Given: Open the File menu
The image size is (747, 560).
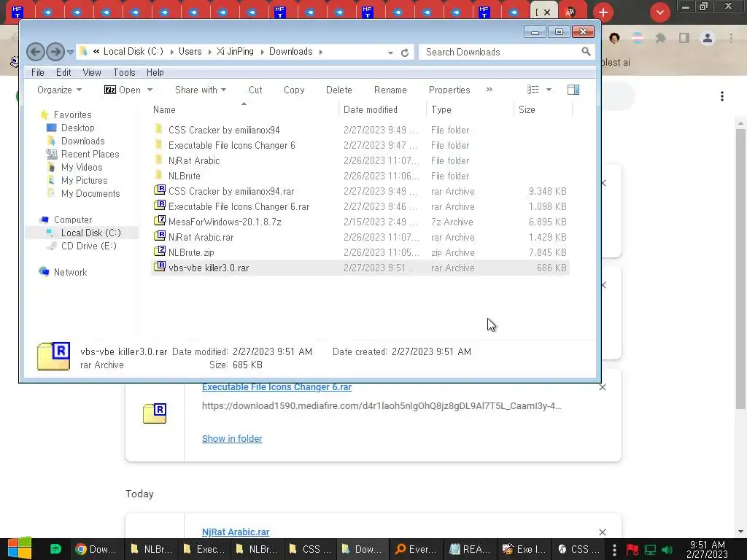Looking at the screenshot, I should (38, 72).
